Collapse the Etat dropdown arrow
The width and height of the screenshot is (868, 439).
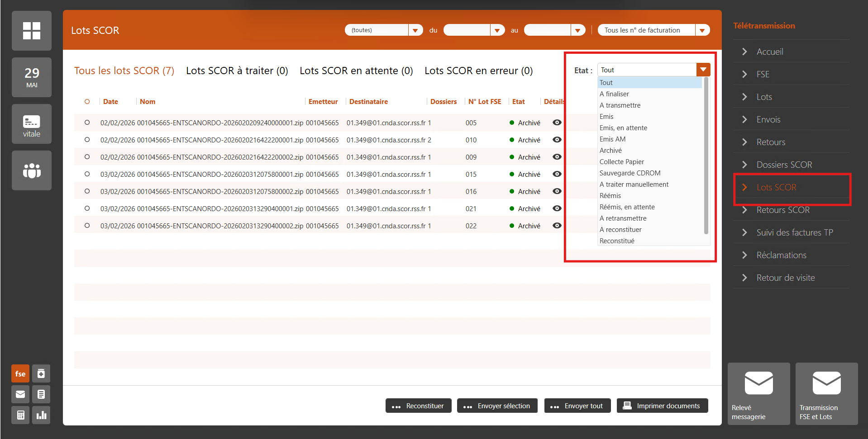[x=703, y=70]
